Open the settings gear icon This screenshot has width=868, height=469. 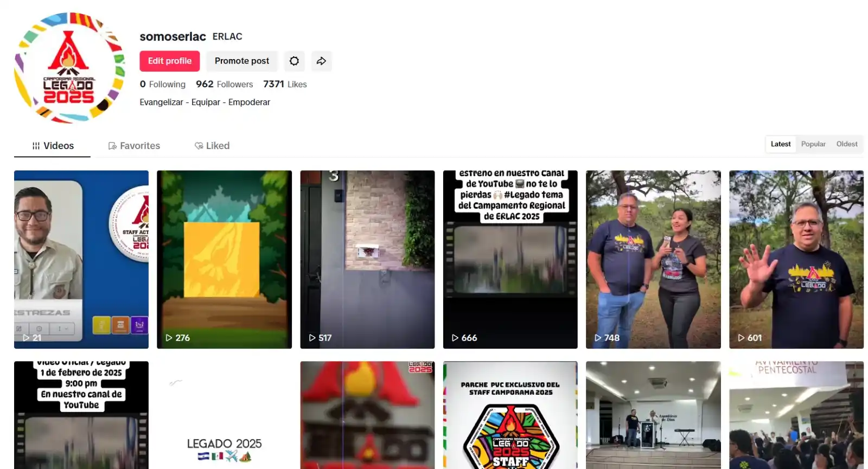(294, 61)
